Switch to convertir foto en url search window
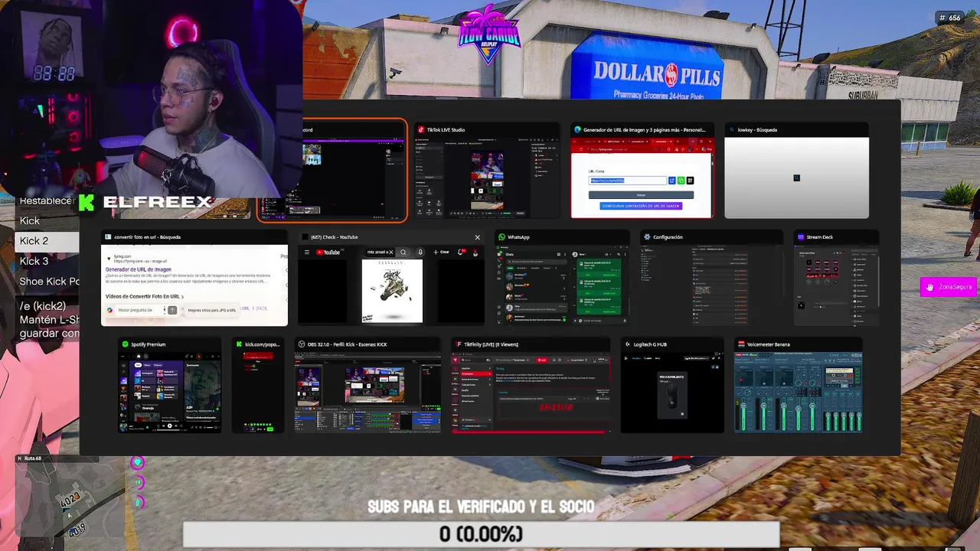980x551 pixels. point(194,279)
